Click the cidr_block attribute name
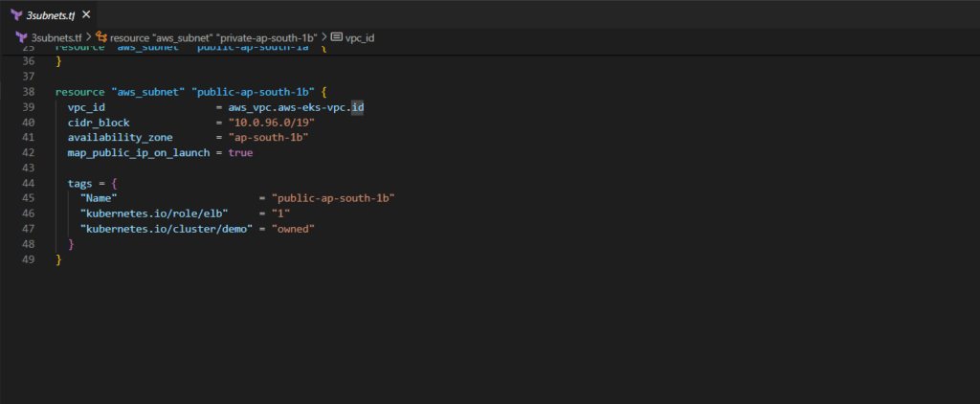This screenshot has width=980, height=404. click(99, 123)
